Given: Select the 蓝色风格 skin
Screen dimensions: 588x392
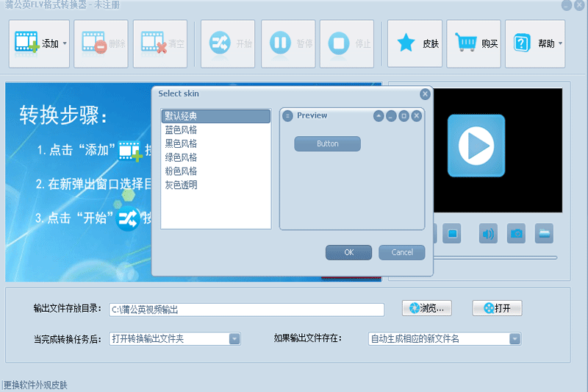Looking at the screenshot, I should (x=216, y=129).
